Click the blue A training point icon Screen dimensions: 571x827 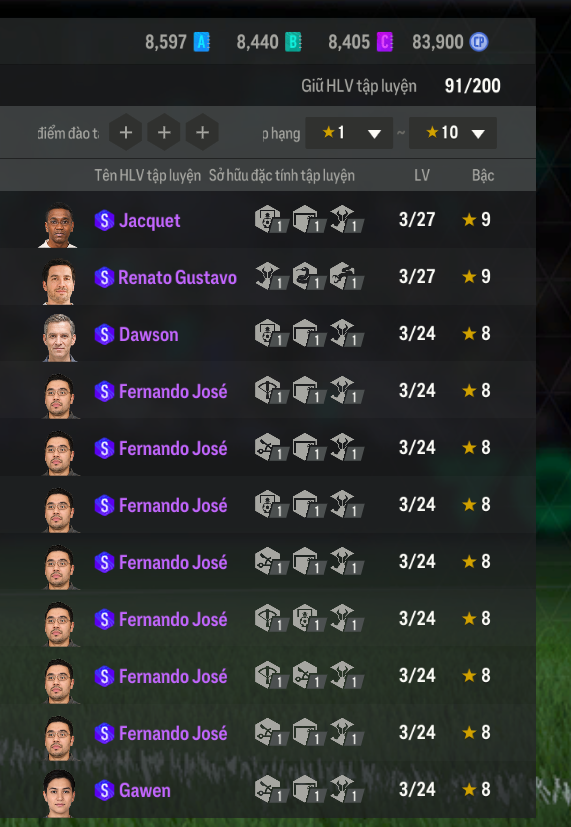(201, 42)
